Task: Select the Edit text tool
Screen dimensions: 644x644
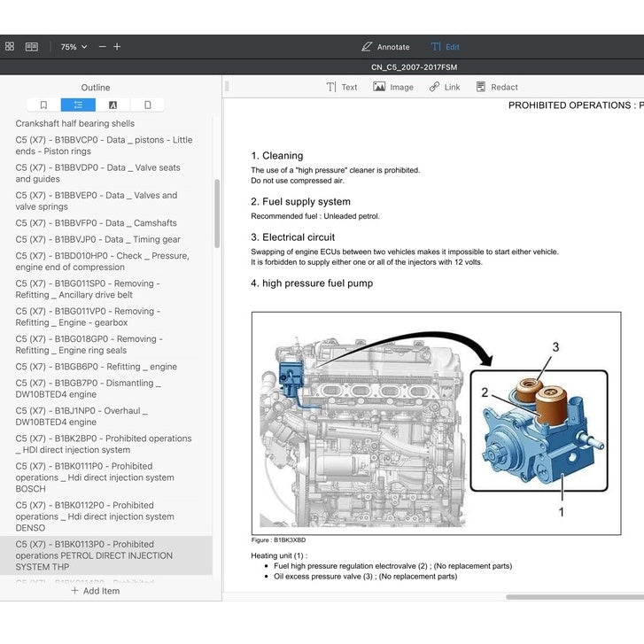Action: [446, 47]
